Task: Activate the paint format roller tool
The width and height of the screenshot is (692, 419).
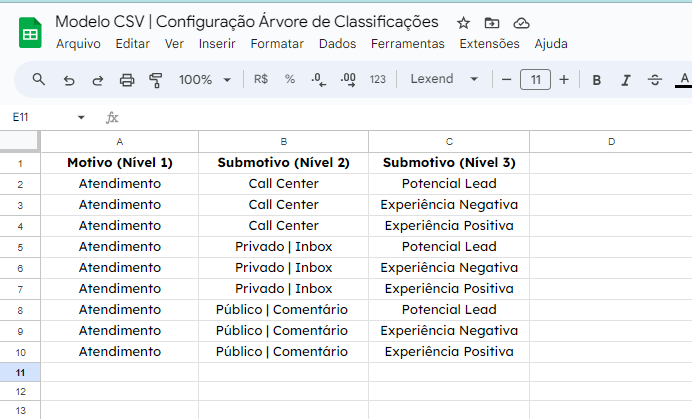Action: [155, 80]
